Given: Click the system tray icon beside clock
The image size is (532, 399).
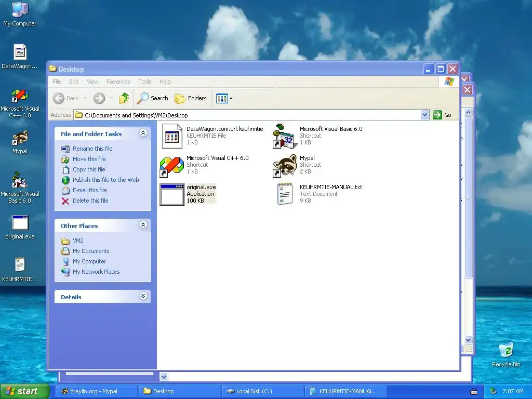Looking at the screenshot, I should pyautogui.click(x=494, y=391).
